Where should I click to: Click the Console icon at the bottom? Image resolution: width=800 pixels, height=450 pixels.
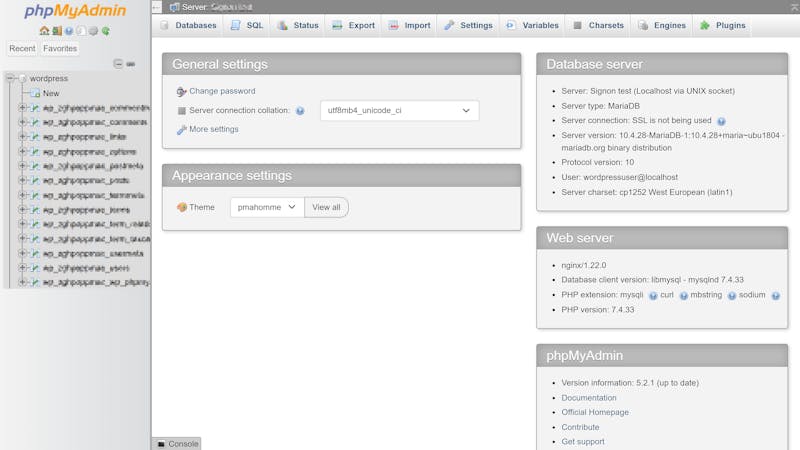(161, 444)
